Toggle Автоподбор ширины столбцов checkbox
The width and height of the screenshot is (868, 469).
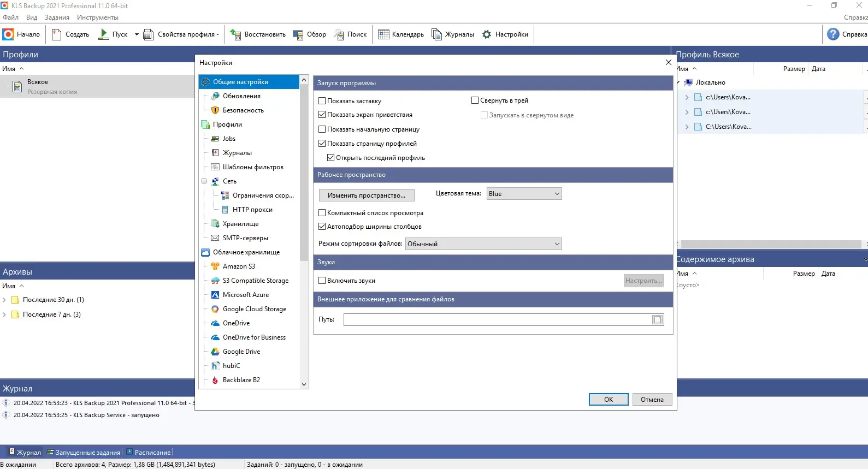tap(322, 227)
